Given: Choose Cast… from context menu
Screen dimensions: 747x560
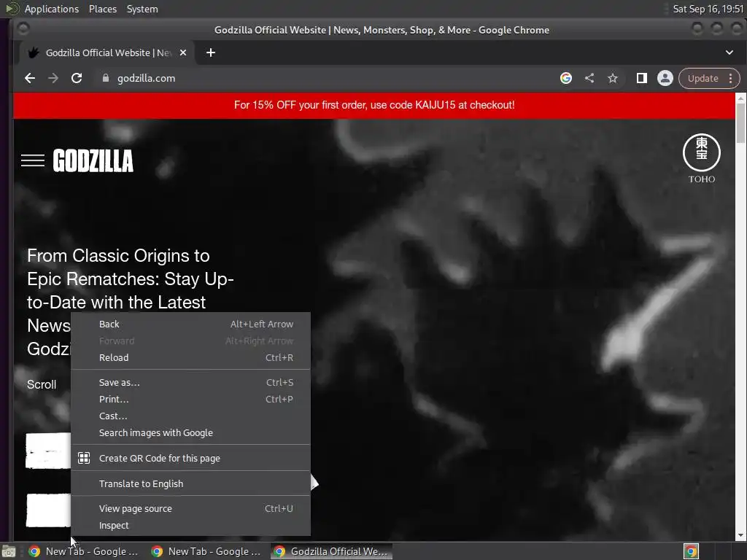Looking at the screenshot, I should click(190, 416).
